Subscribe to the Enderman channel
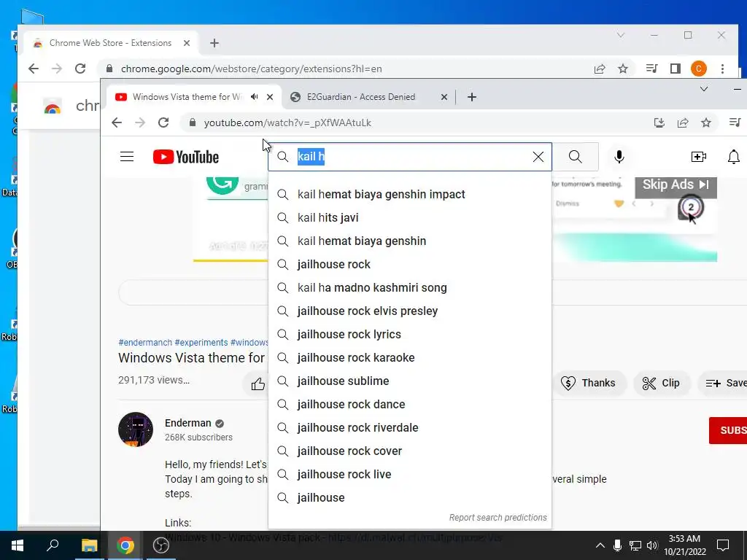 [728, 430]
